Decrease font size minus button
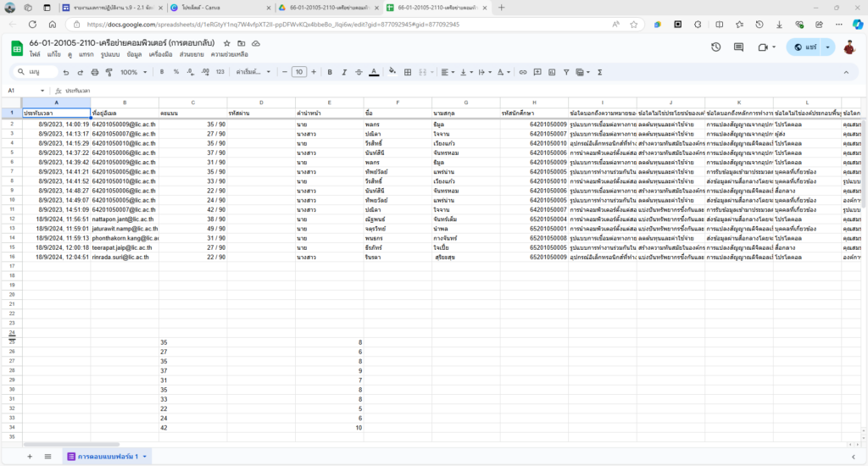Screen dimensions: 868x466 click(285, 72)
